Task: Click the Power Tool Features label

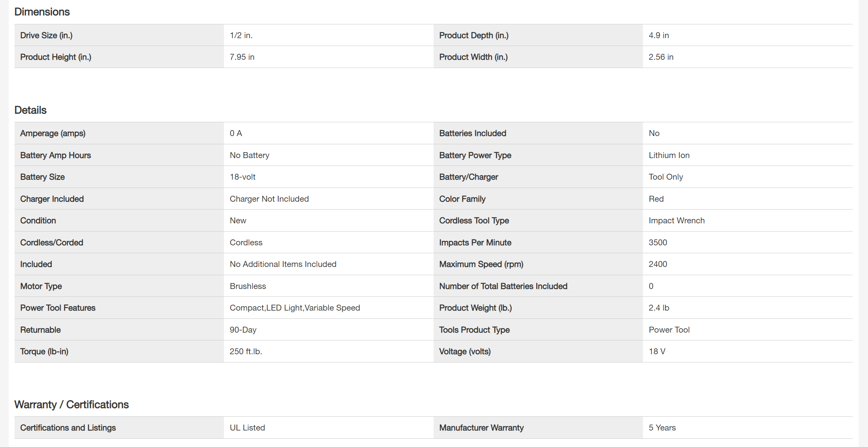Action: click(x=58, y=308)
